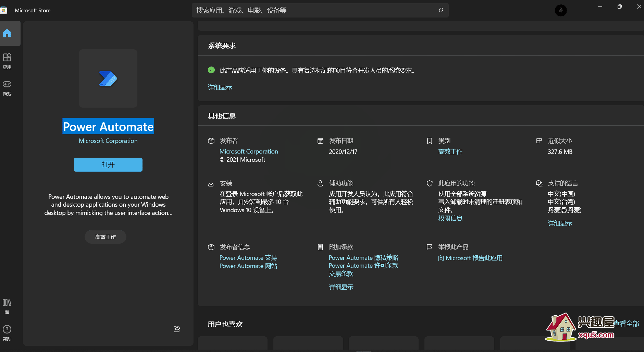Minimize the Microsoft Store window
This screenshot has width=644, height=352.
600,7
